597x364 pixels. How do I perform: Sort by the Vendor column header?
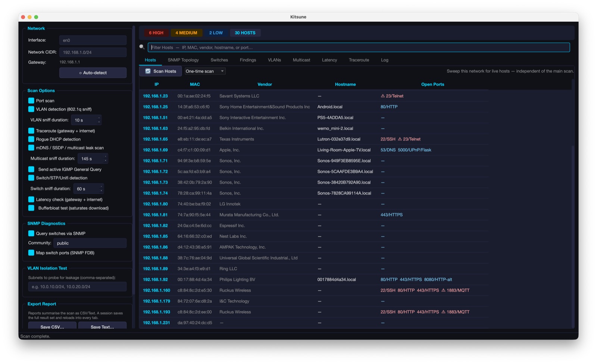click(x=265, y=84)
